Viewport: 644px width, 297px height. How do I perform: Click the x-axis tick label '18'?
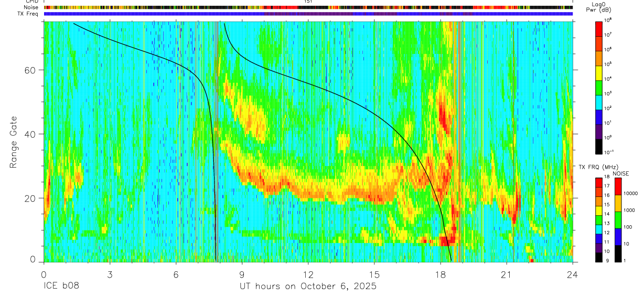coord(441,275)
